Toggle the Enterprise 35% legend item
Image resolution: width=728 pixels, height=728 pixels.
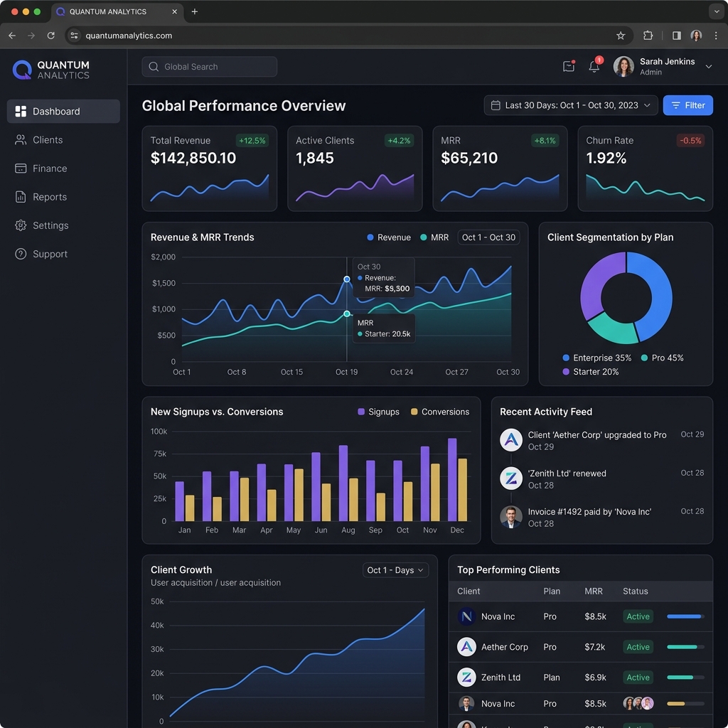[x=596, y=358]
